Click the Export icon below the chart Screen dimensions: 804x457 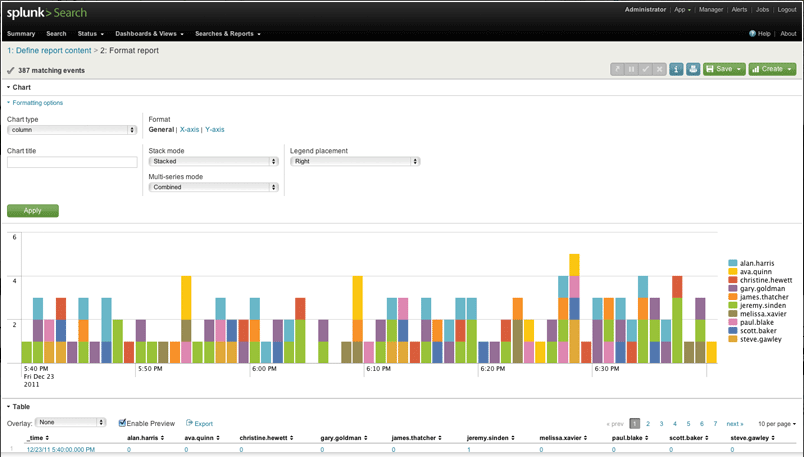click(189, 423)
